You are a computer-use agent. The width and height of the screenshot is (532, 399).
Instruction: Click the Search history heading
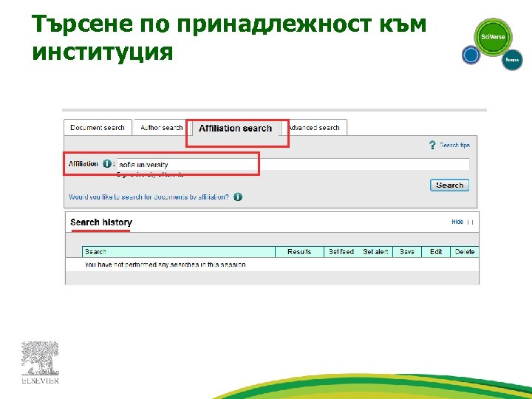click(101, 222)
